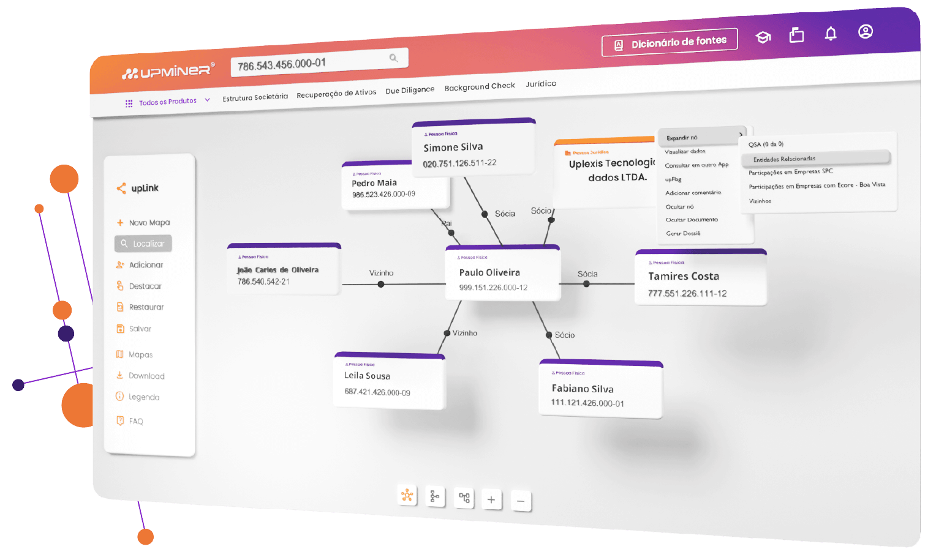Open the Due Diligence tab

coord(410,90)
